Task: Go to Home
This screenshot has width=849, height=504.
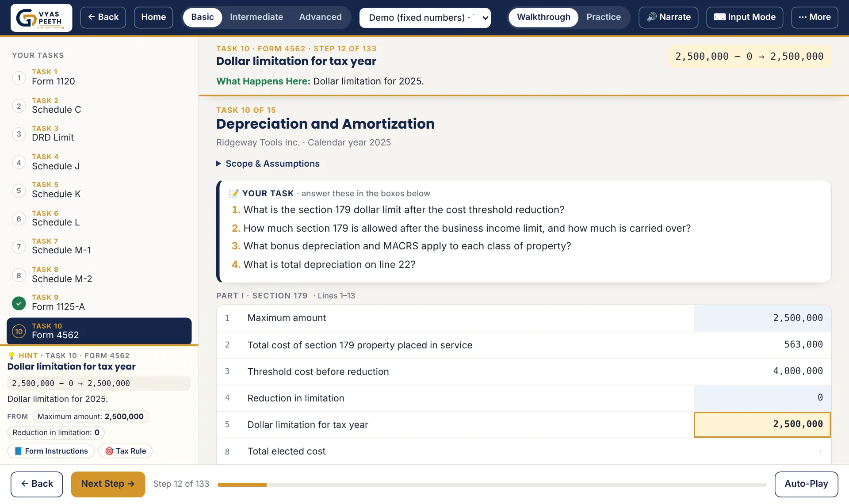Action: click(x=153, y=17)
